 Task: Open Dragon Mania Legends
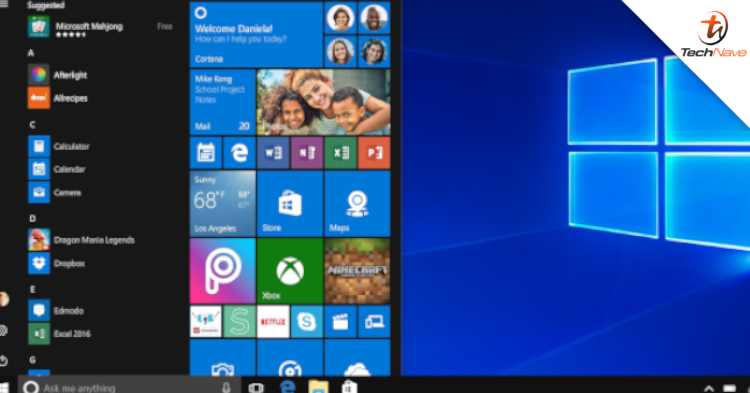[x=81, y=240]
